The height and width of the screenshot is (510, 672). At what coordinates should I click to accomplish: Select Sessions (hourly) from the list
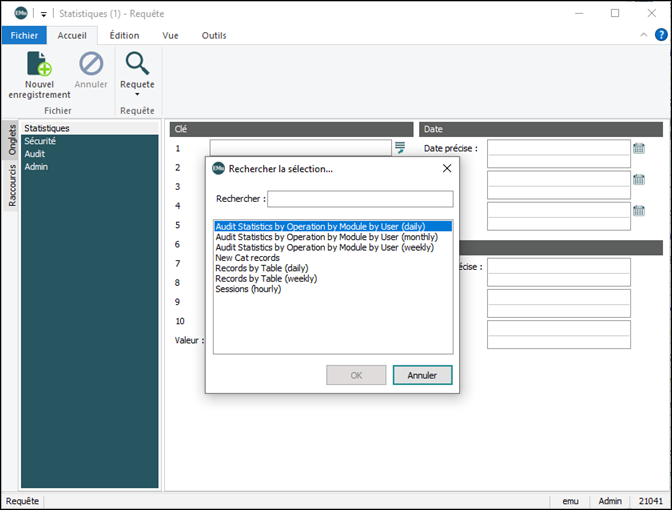[x=248, y=289]
